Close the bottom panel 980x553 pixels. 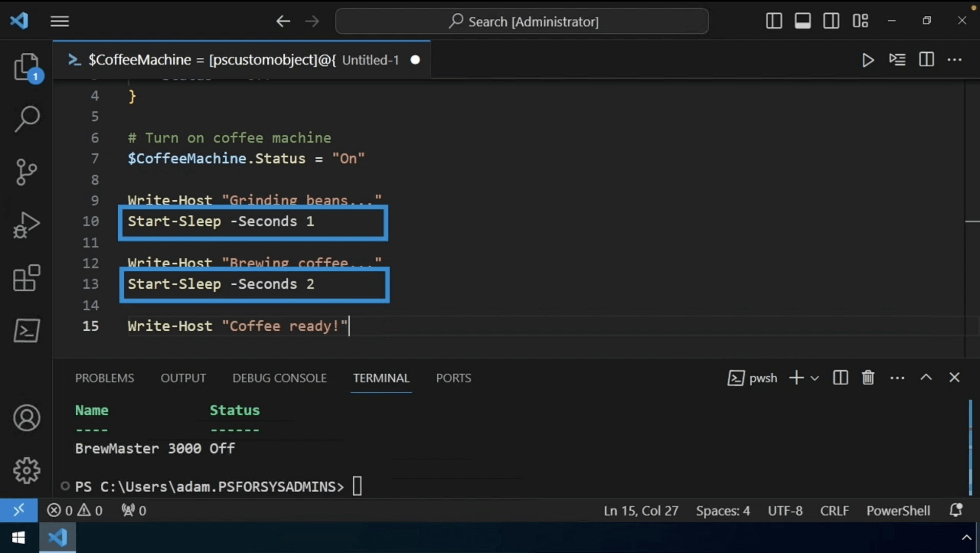tap(954, 377)
